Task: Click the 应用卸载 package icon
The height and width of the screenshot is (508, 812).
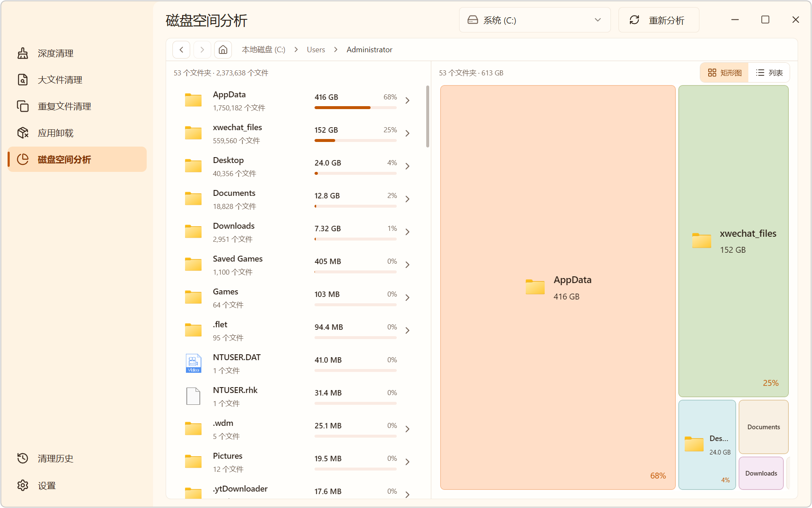Action: coord(23,133)
